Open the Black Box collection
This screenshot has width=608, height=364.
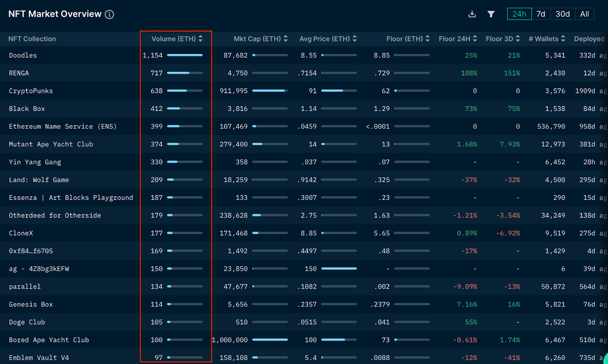[x=27, y=109]
